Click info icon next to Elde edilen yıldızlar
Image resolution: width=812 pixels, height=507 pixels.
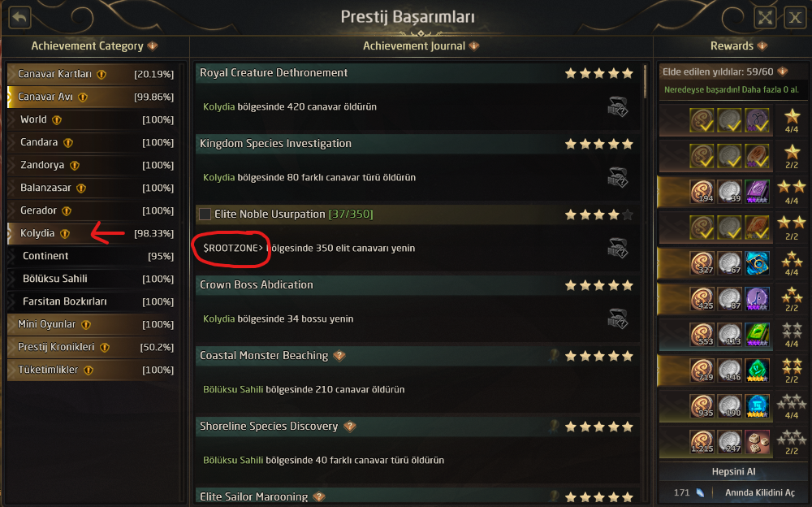(x=782, y=71)
